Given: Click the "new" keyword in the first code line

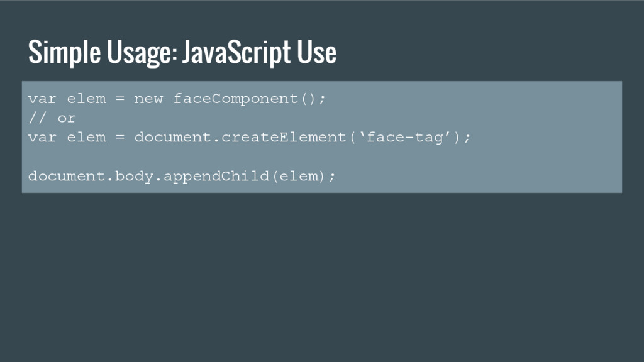Looking at the screenshot, I should pyautogui.click(x=148, y=99).
